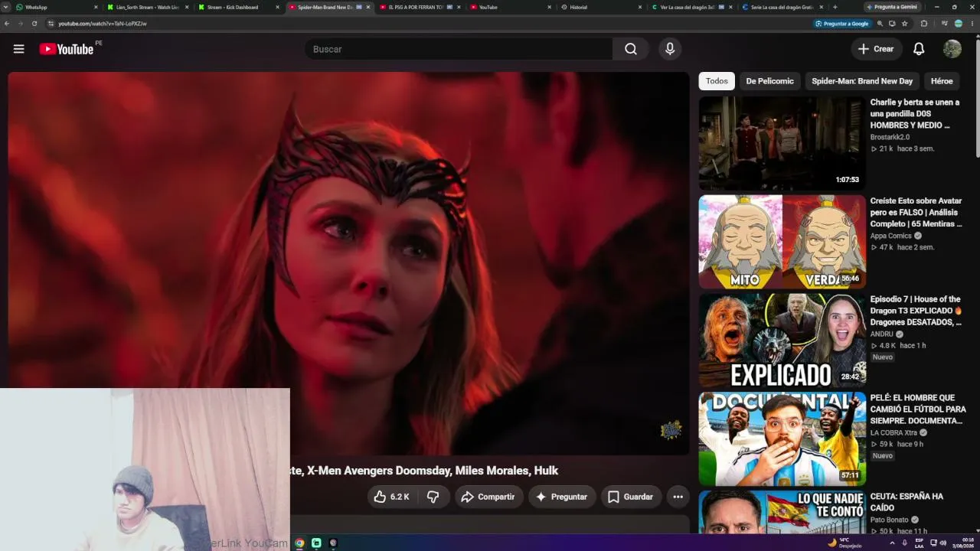
Task: Open video titled 'Creíste Esto sobre Avatar'
Action: pos(916,213)
